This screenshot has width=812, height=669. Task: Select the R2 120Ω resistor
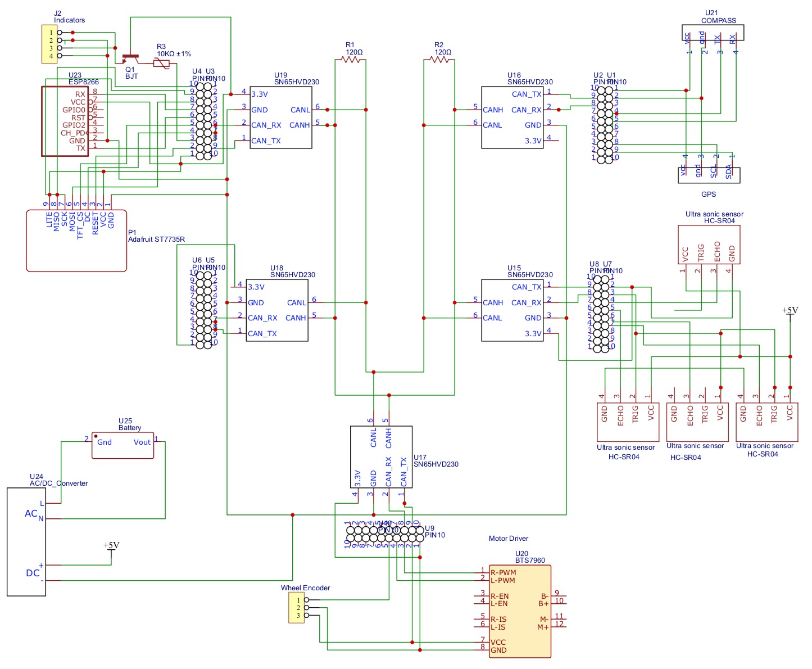click(439, 59)
